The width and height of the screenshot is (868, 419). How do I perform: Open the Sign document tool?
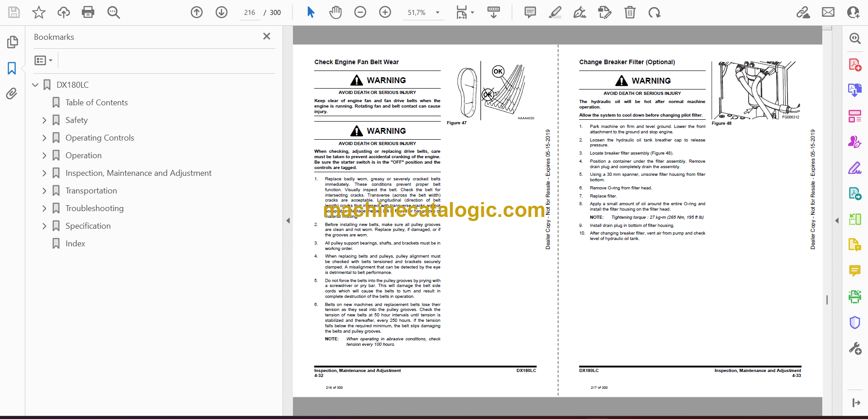(580, 12)
